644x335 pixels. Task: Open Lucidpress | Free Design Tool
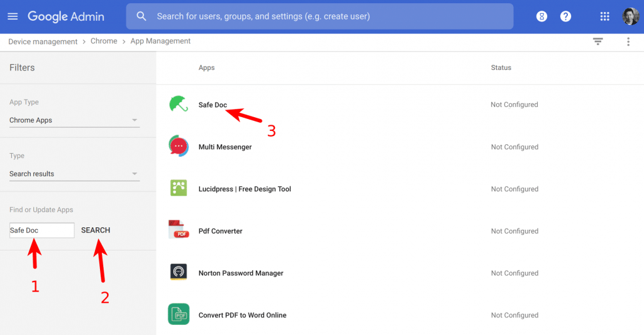coord(245,189)
